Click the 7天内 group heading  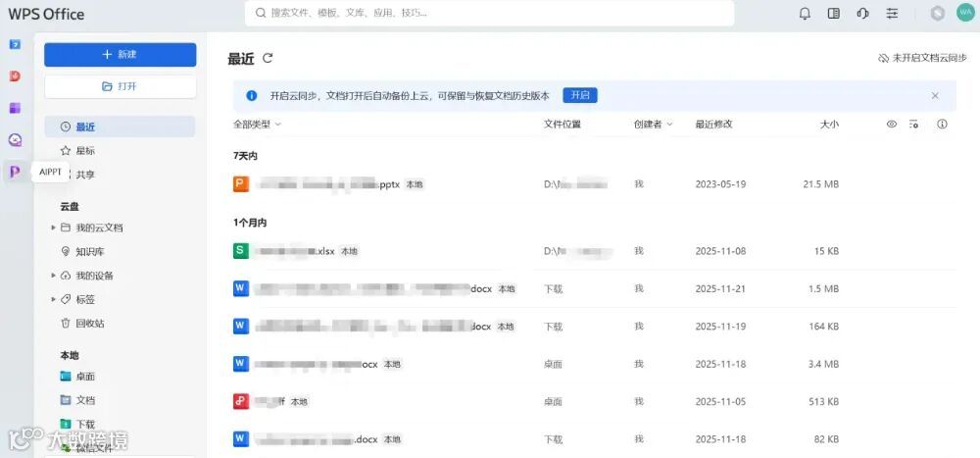click(245, 156)
